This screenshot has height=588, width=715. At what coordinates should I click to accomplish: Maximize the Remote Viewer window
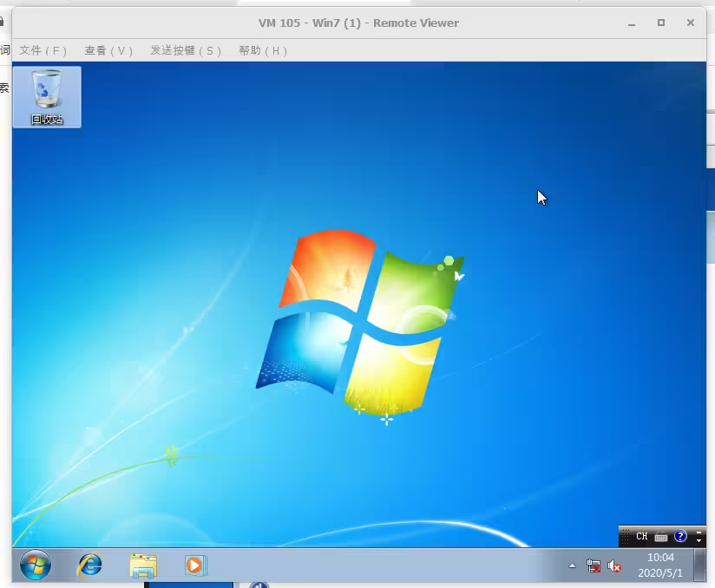661,23
